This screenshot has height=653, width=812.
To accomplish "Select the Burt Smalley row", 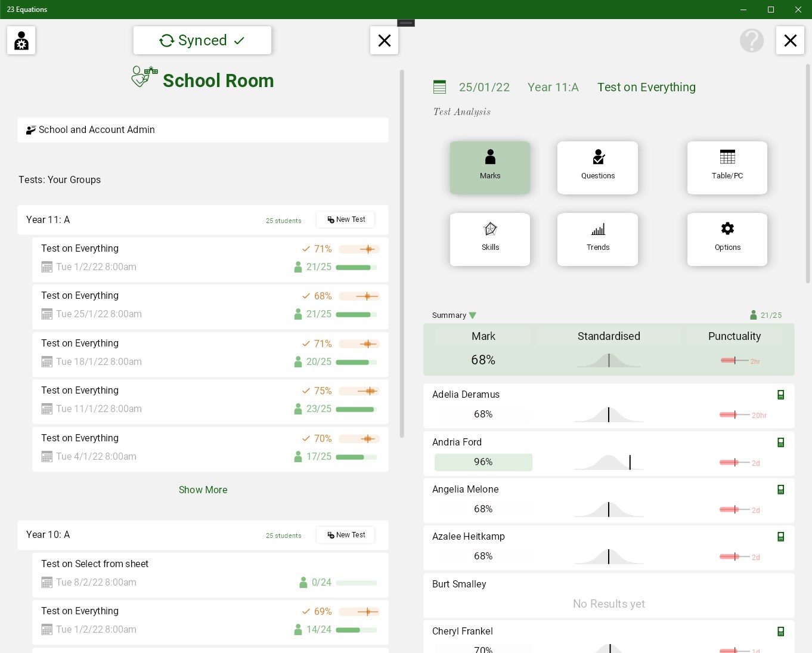I will (x=609, y=595).
